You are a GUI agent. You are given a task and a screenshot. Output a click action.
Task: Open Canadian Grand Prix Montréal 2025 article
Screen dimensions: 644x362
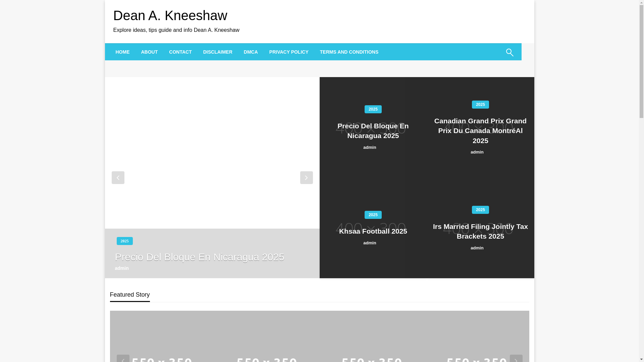[480, 131]
